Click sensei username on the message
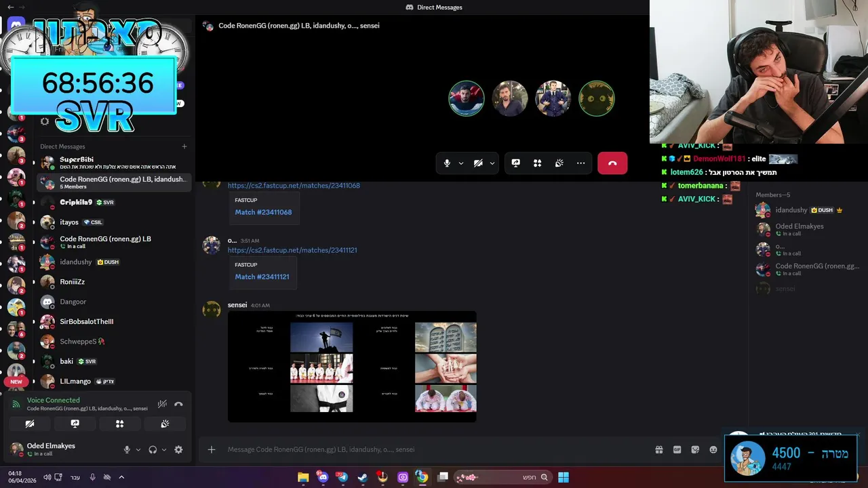The width and height of the screenshot is (868, 488). coord(237,305)
